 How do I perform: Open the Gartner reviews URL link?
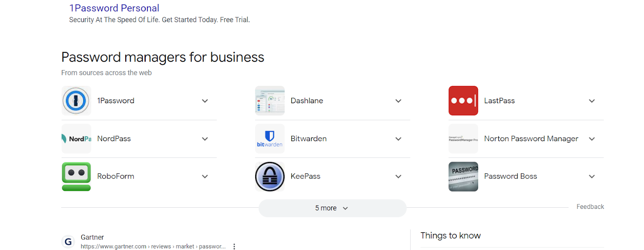[x=153, y=246]
